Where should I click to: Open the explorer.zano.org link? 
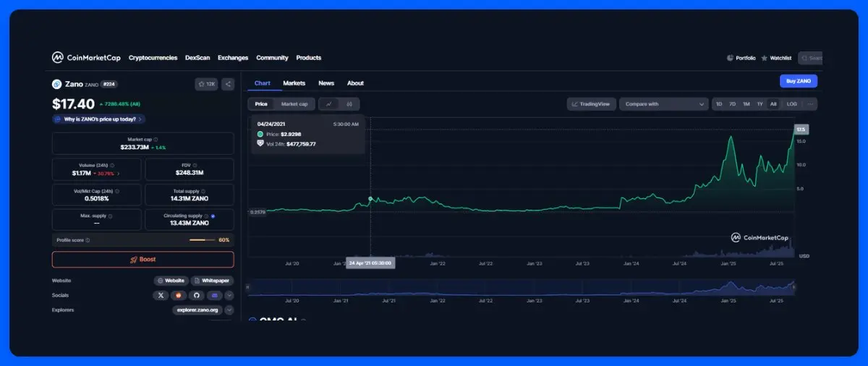click(x=197, y=310)
